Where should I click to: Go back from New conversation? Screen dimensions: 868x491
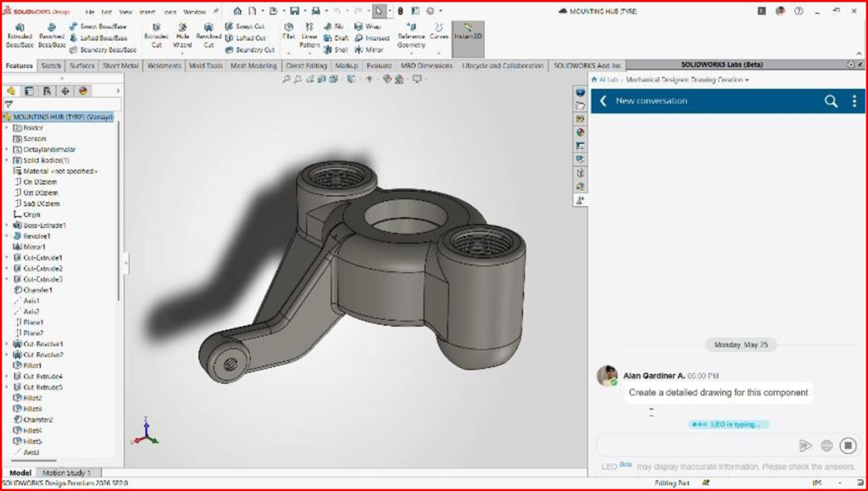pos(604,101)
